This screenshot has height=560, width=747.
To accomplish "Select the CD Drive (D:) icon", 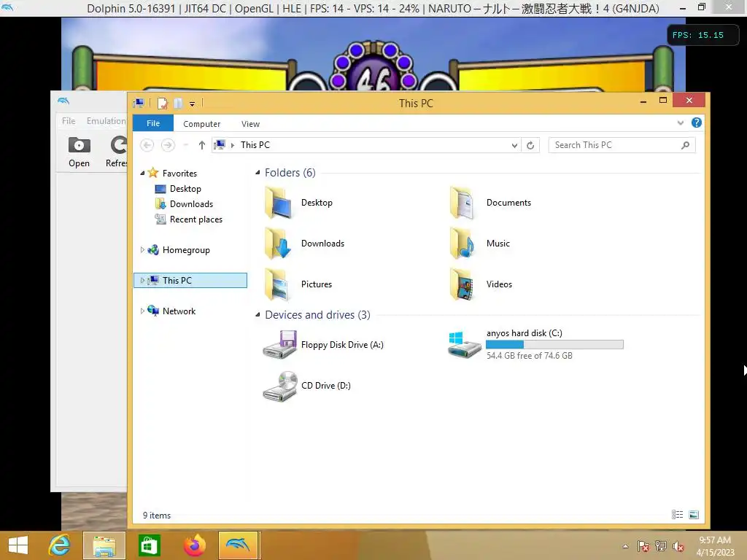I will click(280, 386).
